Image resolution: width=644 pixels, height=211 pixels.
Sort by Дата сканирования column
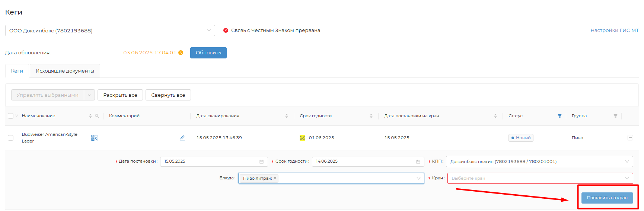pyautogui.click(x=286, y=116)
